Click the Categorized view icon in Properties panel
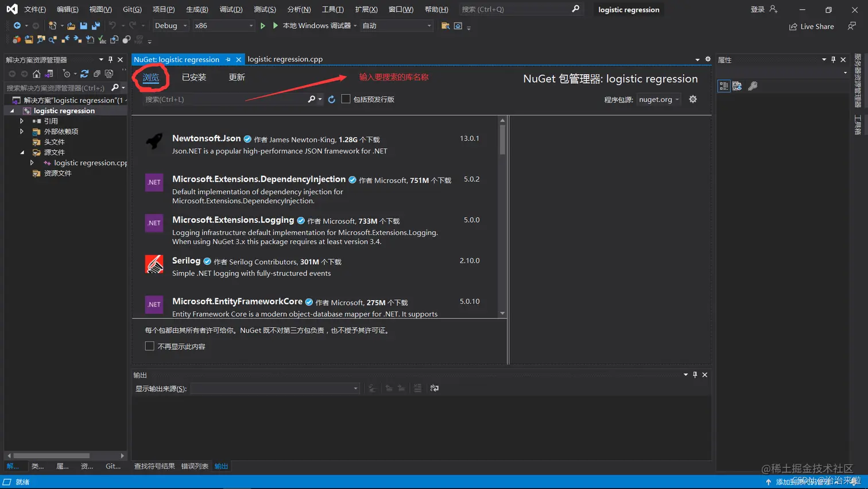This screenshot has height=489, width=868. click(x=724, y=86)
